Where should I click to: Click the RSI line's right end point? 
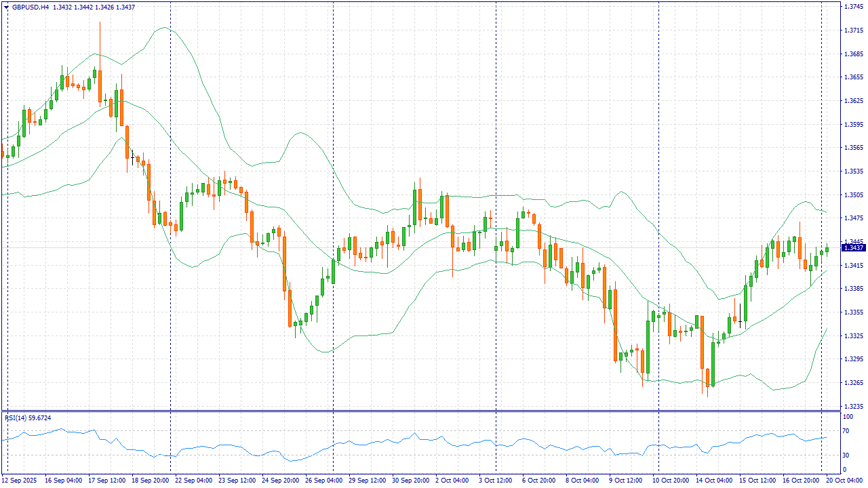(x=827, y=437)
